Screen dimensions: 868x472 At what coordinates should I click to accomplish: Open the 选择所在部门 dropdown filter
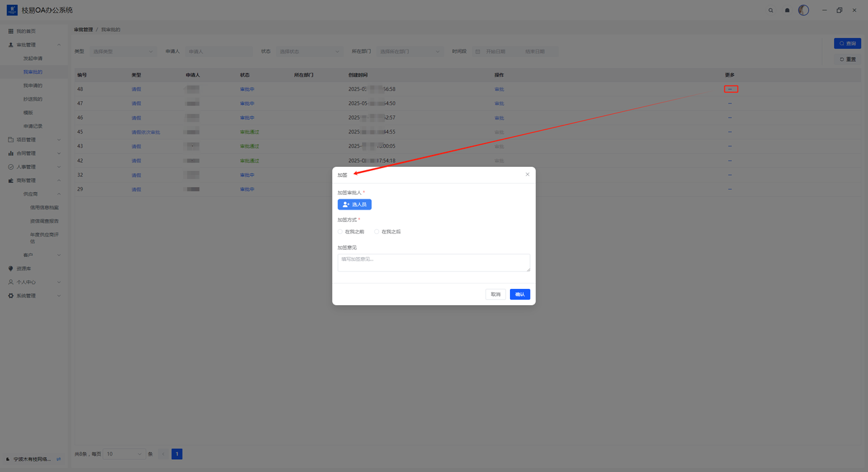tap(410, 52)
